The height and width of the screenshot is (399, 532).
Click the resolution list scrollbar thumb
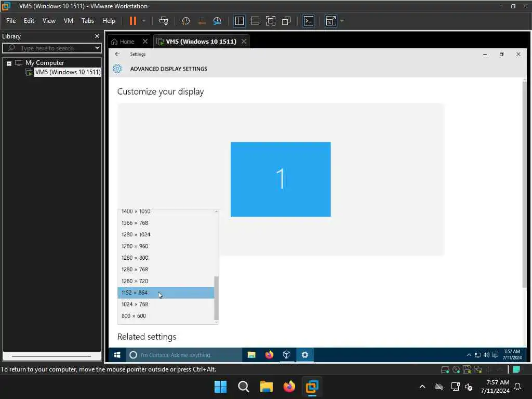[217, 298]
